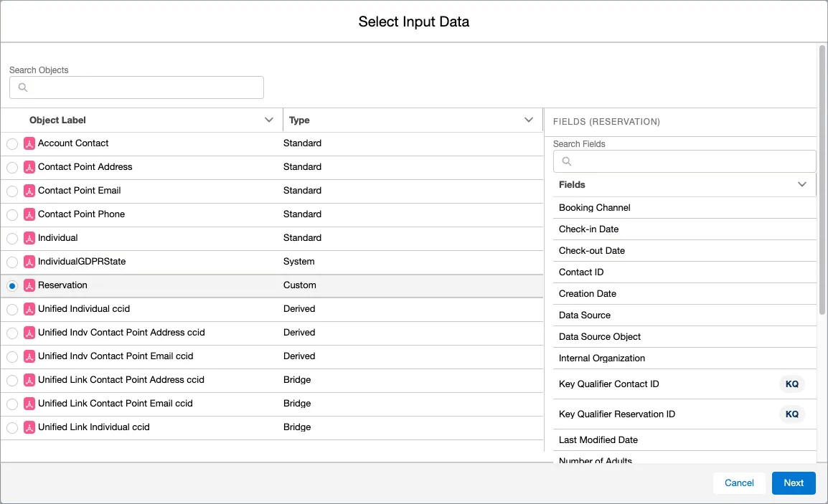Expand the Fields column chevron
Screen dimensions: 828x504
pyautogui.click(x=802, y=185)
